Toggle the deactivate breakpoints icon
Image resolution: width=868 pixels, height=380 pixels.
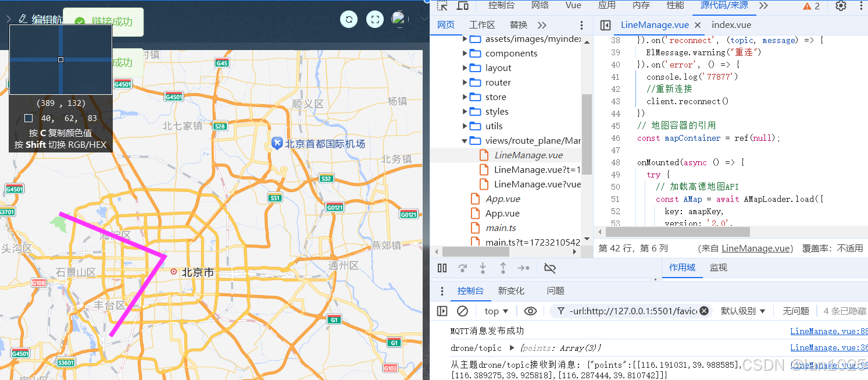(549, 268)
